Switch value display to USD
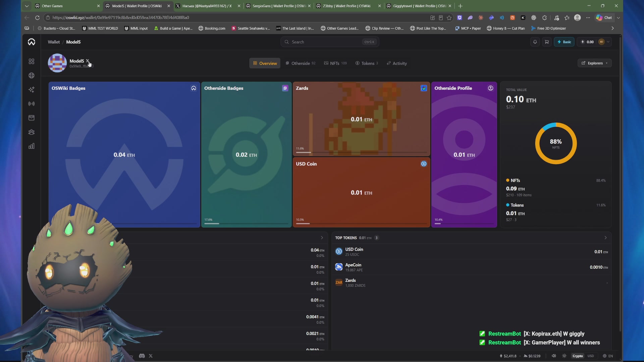The width and height of the screenshot is (644, 362). pos(591,356)
